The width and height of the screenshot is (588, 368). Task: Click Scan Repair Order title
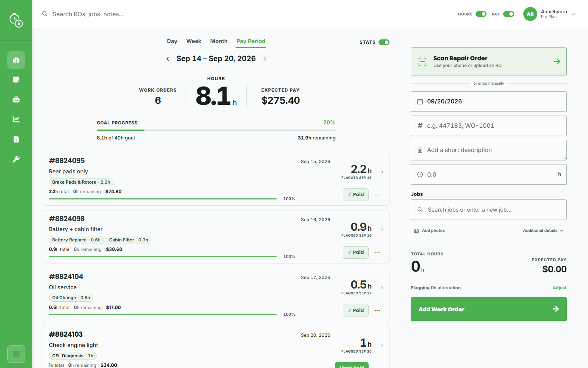[460, 58]
